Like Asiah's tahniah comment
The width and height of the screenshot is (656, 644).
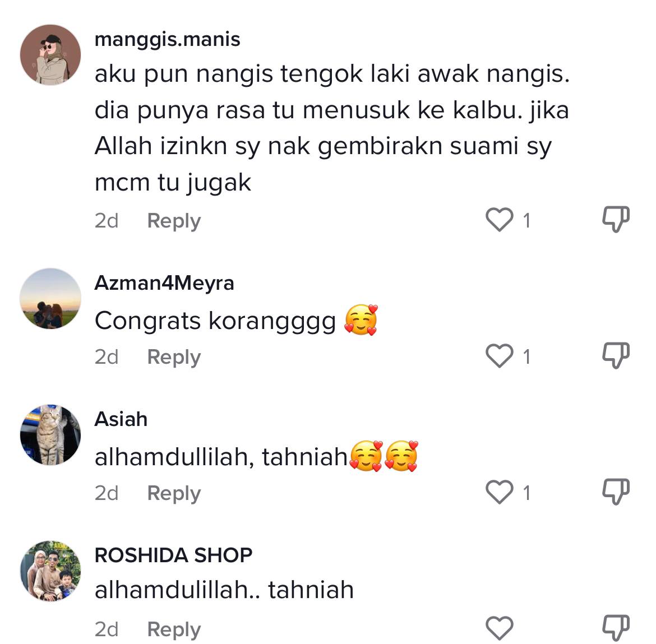(x=499, y=492)
